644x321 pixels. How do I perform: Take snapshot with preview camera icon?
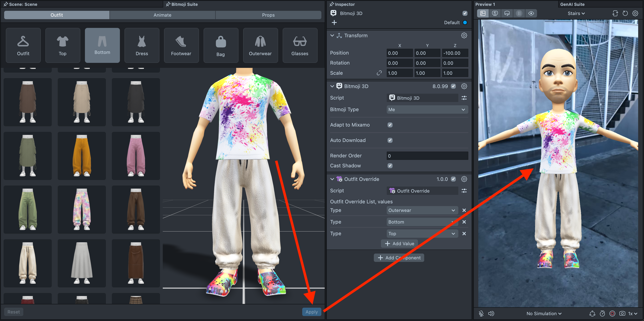tap(622, 313)
